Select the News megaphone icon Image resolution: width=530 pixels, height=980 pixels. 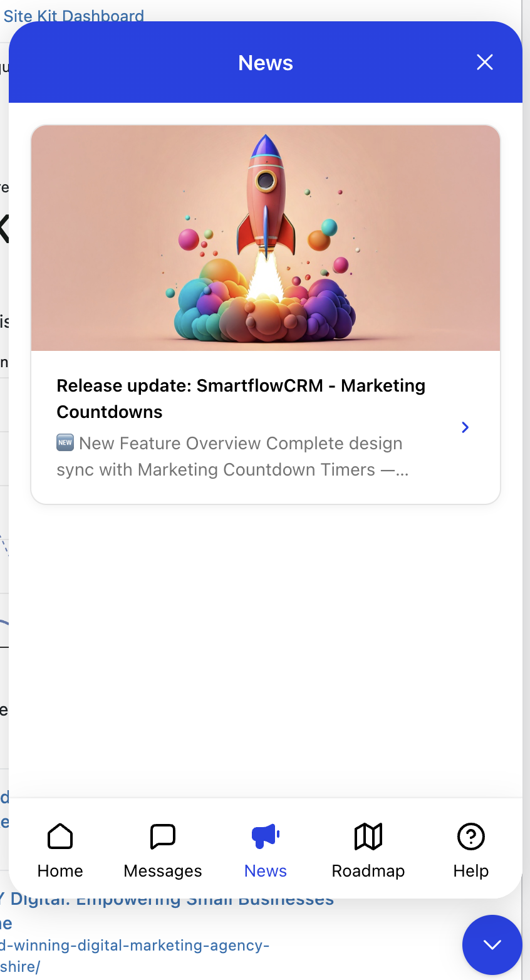[266, 836]
